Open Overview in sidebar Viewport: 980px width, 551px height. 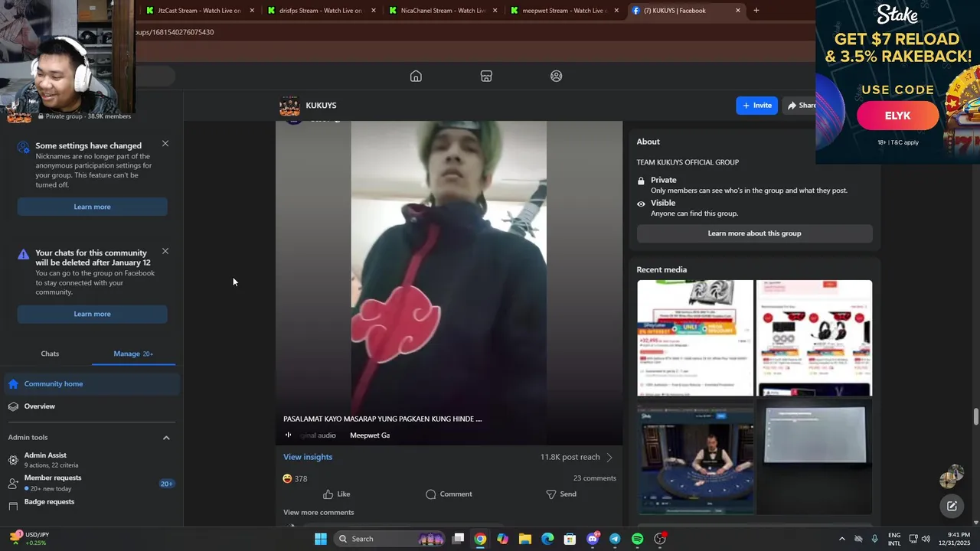[x=90, y=406]
